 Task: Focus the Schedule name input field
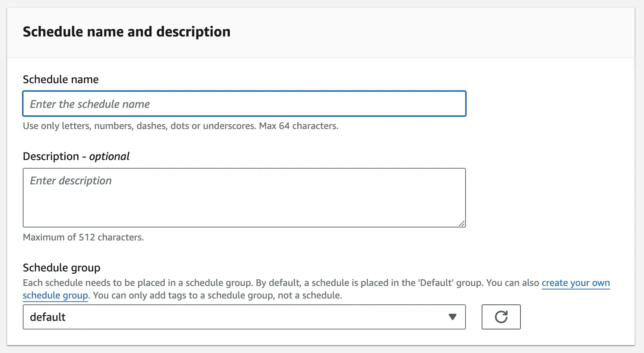coord(244,104)
